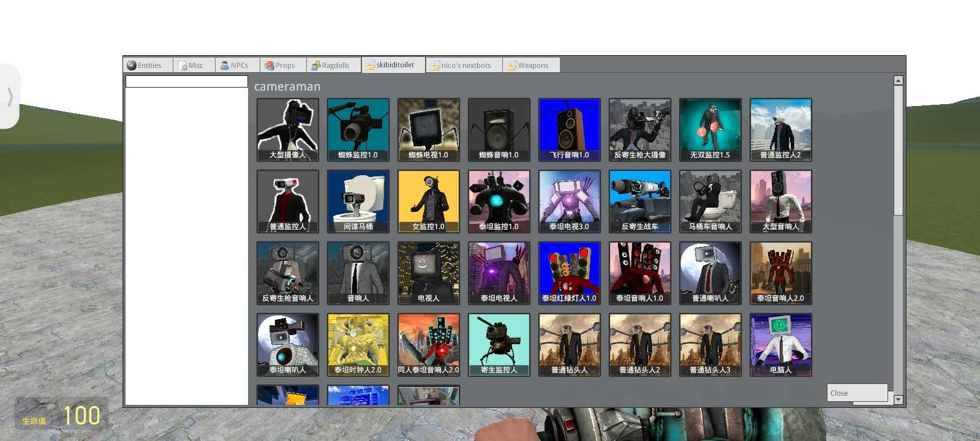Spawn the 泰坦电视人 titan
The image size is (980, 441).
(x=499, y=273)
